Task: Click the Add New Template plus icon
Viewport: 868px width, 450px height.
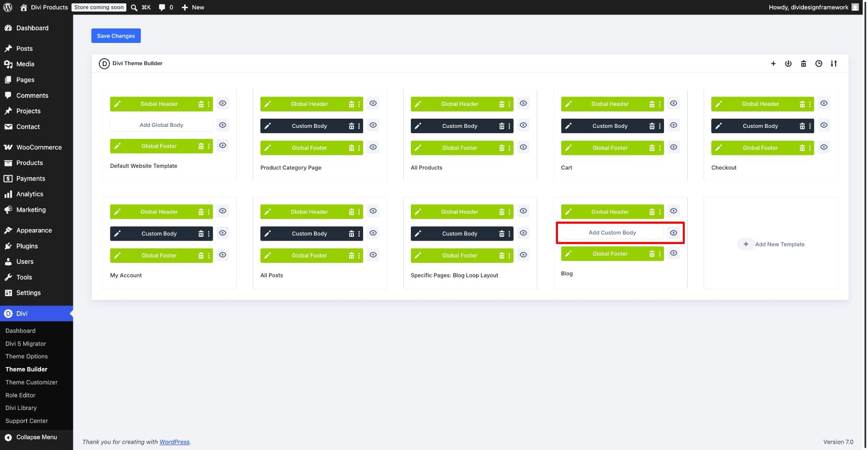Action: [x=746, y=244]
